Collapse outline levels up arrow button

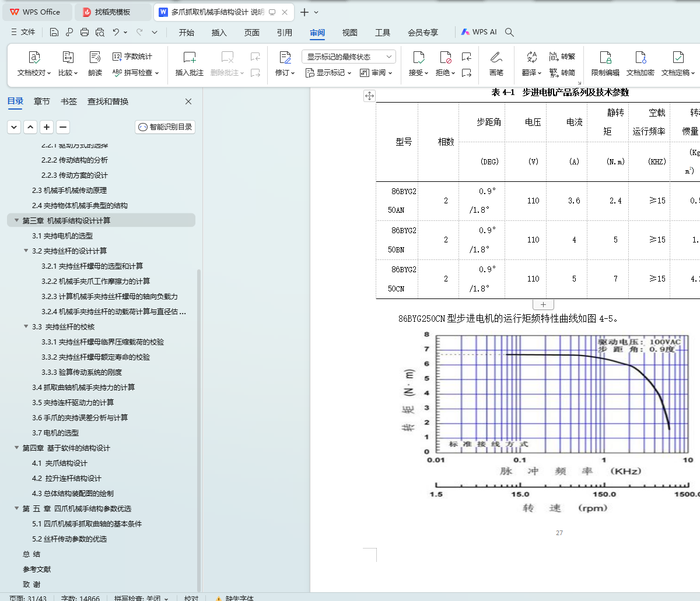pos(30,126)
